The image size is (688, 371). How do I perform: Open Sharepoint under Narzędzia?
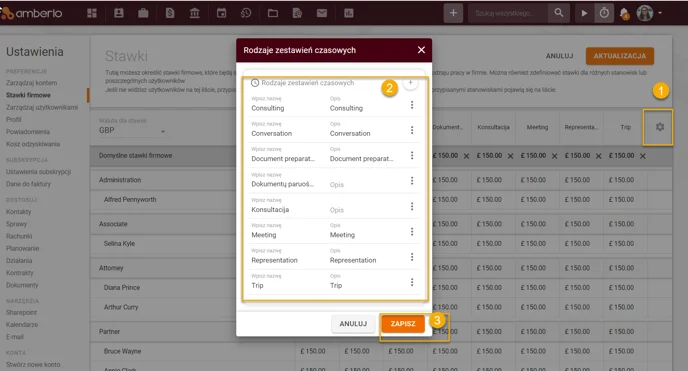[22, 313]
